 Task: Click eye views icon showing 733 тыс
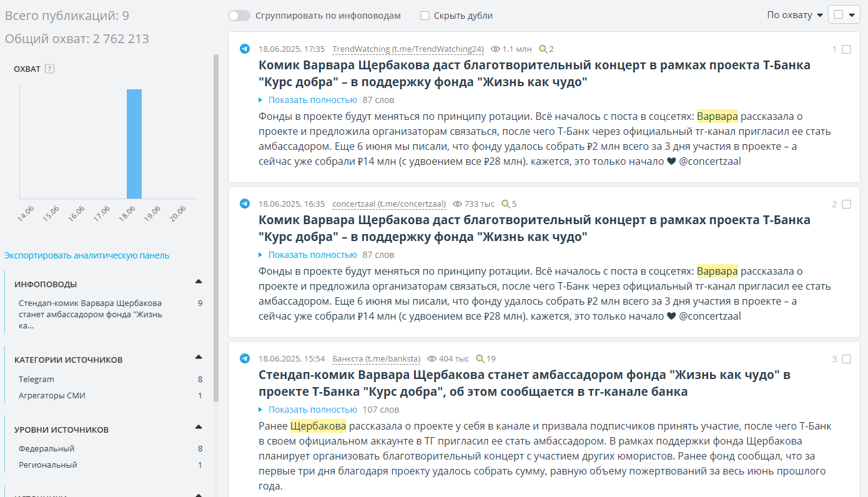click(x=457, y=204)
